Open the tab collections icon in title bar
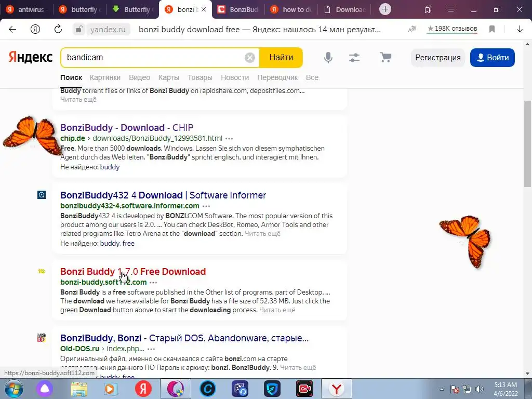Viewport: 532px width, 399px height. coord(428,9)
